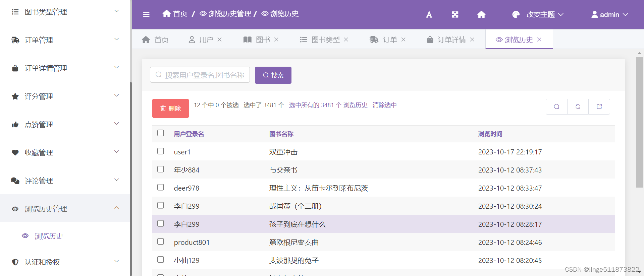Image resolution: width=644 pixels, height=276 pixels.
Task: Check the 小仙129 row checkbox
Action: (161, 260)
